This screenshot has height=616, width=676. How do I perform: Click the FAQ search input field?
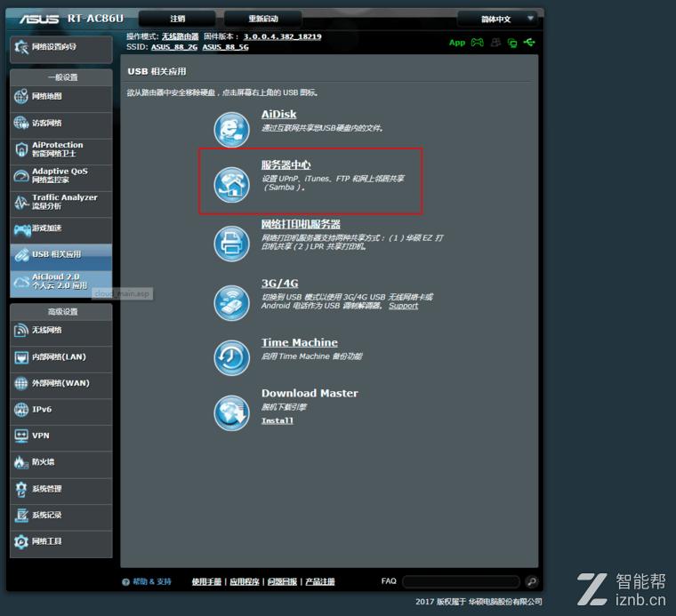[x=461, y=582]
